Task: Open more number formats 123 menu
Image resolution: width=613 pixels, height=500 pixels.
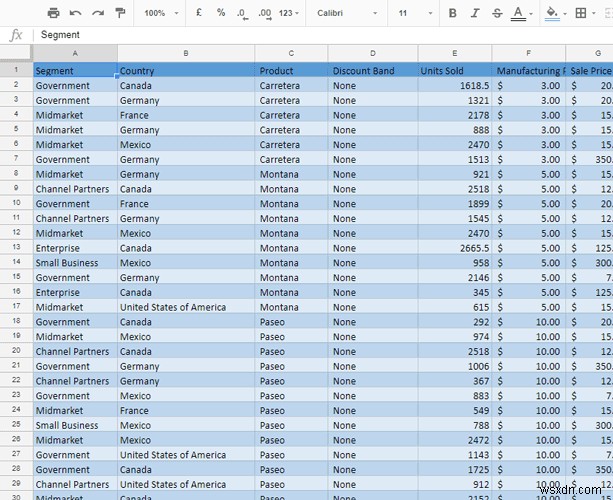Action: [x=289, y=13]
